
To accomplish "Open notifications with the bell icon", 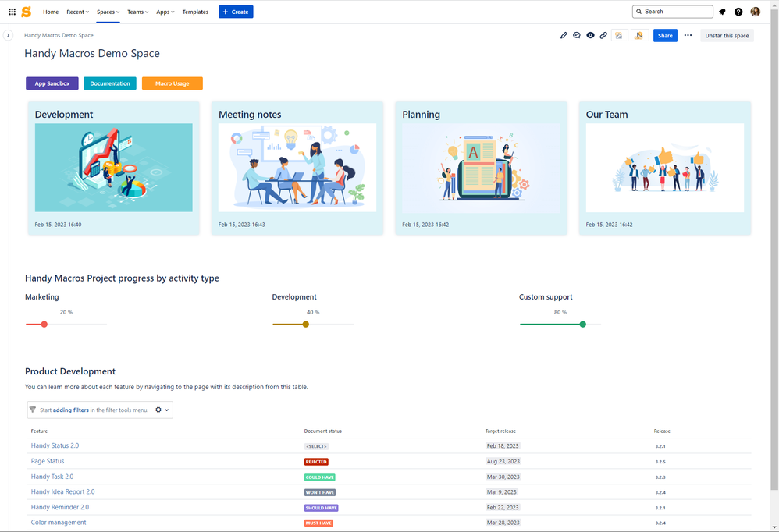I will coord(722,12).
